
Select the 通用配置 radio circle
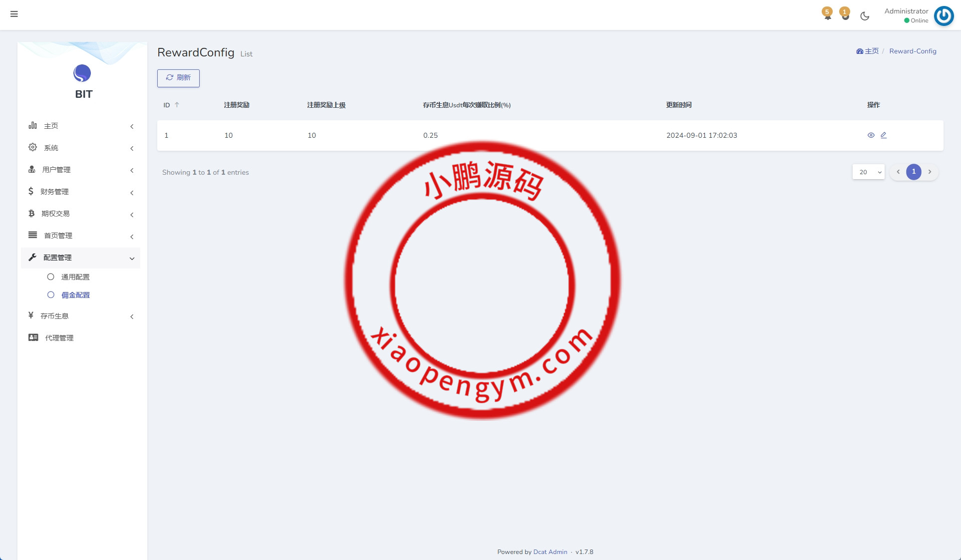click(50, 277)
